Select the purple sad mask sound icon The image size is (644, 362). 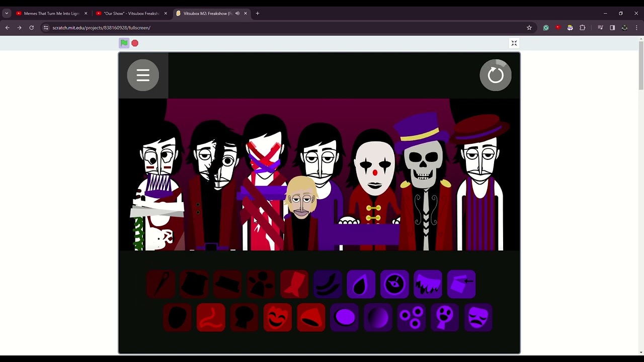(x=478, y=318)
